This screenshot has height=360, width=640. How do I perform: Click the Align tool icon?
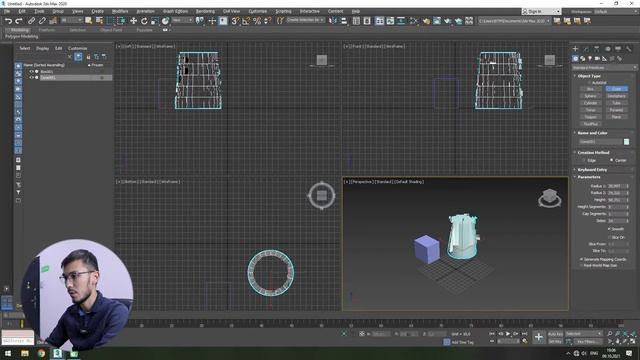click(x=344, y=21)
